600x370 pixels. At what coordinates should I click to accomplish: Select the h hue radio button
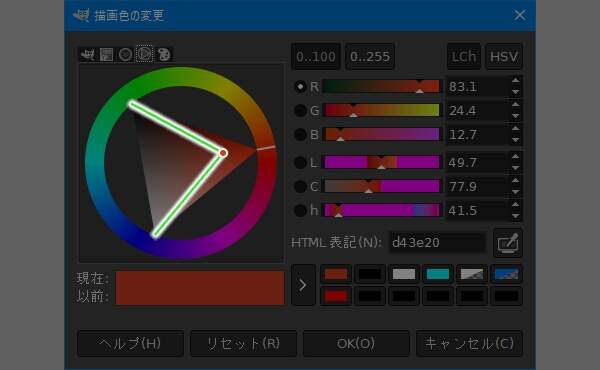[x=300, y=210]
